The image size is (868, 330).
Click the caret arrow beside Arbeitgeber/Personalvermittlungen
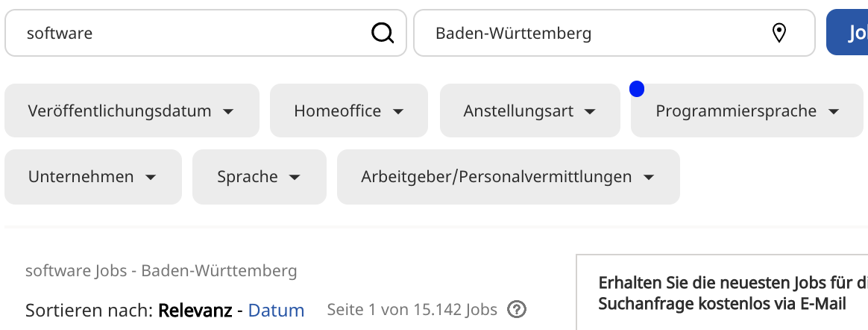[649, 178]
